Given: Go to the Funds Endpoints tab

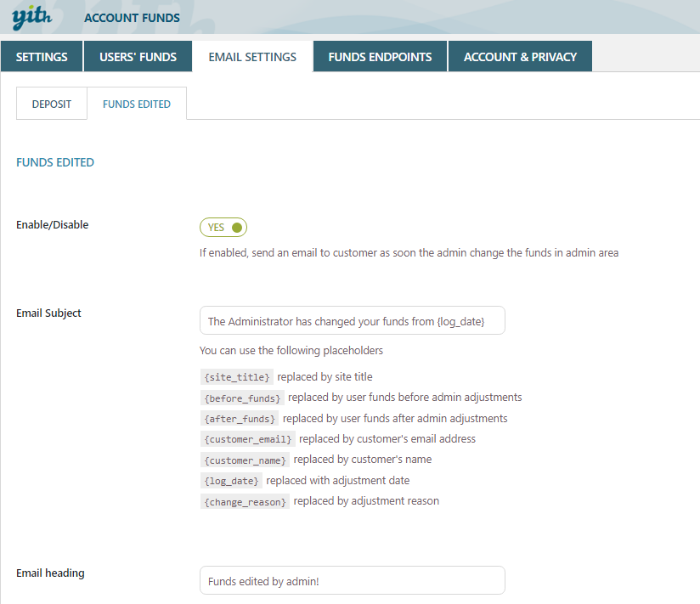Looking at the screenshot, I should click(380, 57).
